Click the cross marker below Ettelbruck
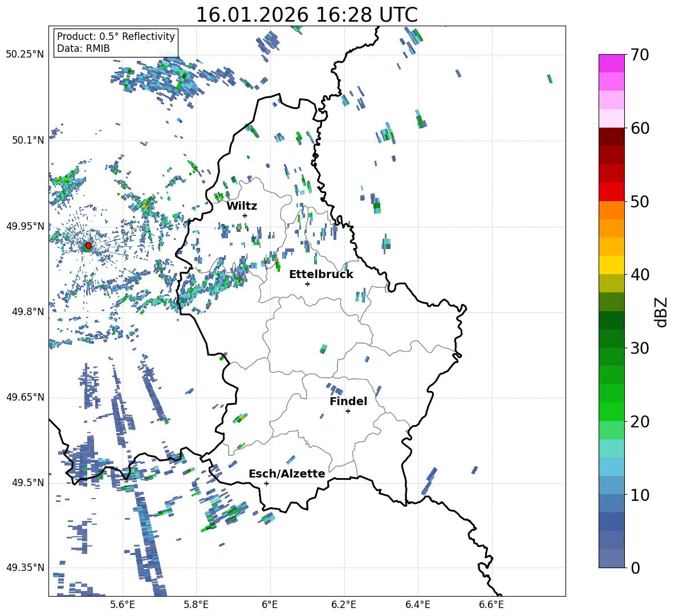This screenshot has width=675, height=616. click(307, 284)
